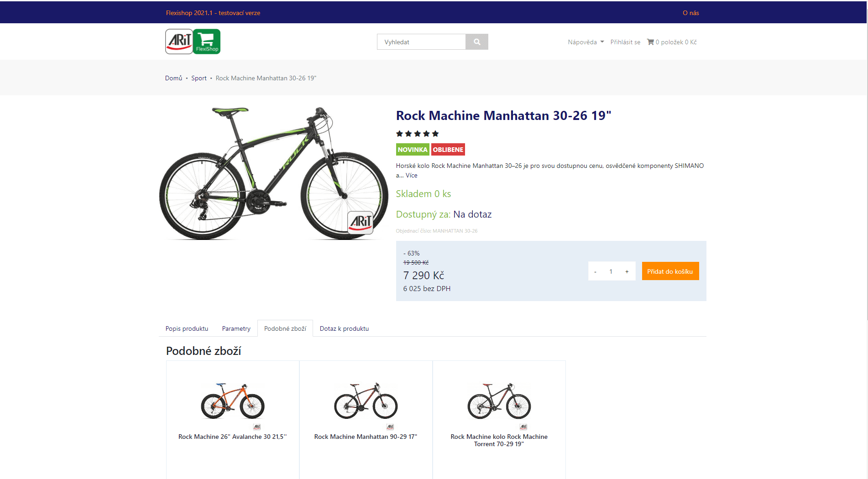Click the O nás link
The height and width of the screenshot is (479, 868).
690,13
